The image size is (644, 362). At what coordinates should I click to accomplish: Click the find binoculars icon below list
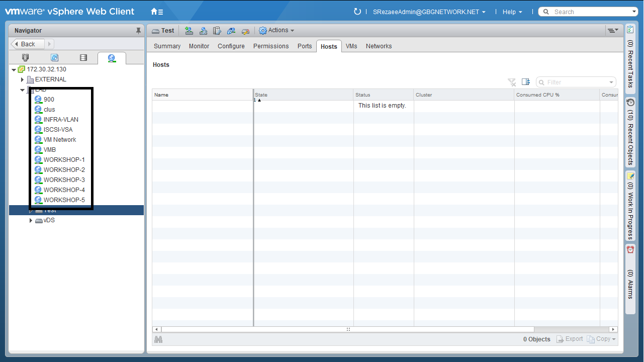pos(158,339)
